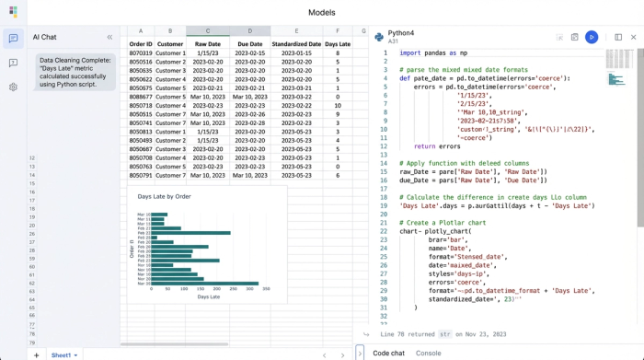Expand the code chat panel chevron
Screen dimensions: 644x360
click(x=360, y=353)
